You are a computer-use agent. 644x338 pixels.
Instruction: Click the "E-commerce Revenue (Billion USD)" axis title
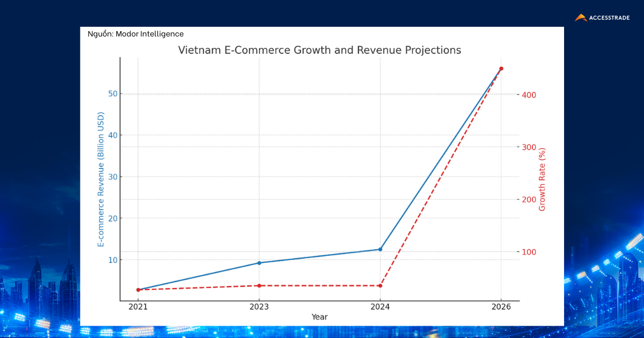[x=100, y=180]
